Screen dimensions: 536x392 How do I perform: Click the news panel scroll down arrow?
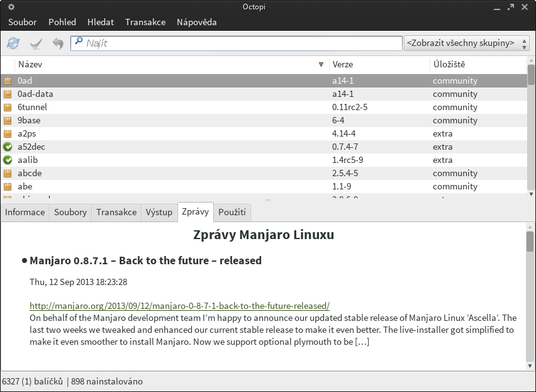pos(530,366)
